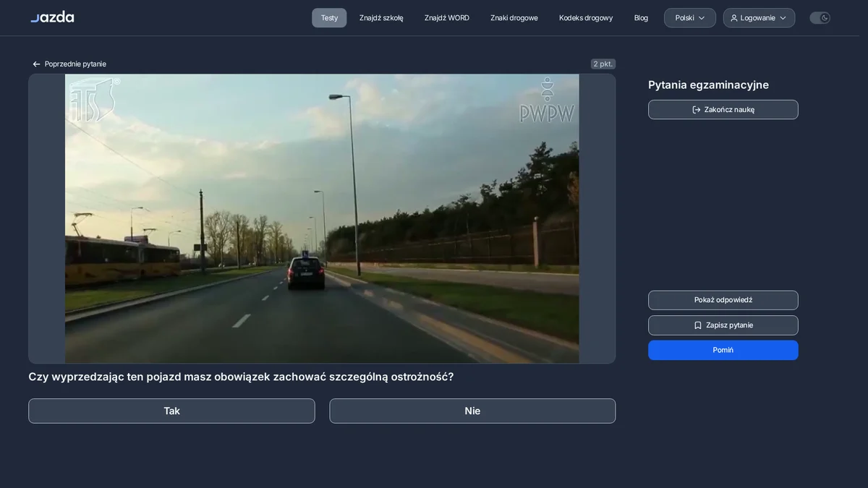The width and height of the screenshot is (868, 488).
Task: Click Pokaż odpowiedź button
Action: (723, 300)
